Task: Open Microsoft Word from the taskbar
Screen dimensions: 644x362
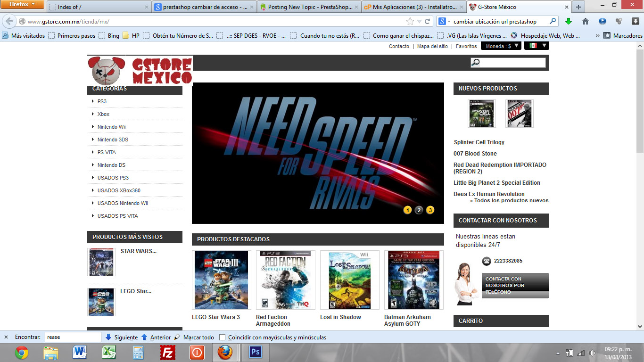Action: (80, 353)
